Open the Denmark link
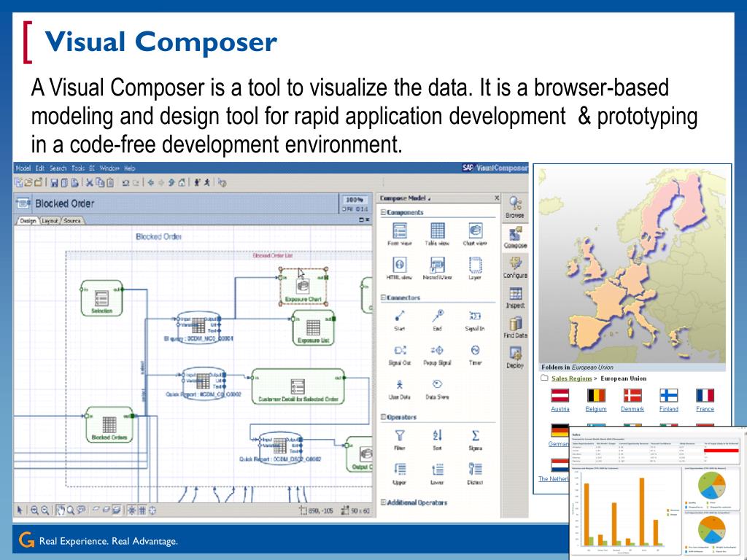 click(x=632, y=409)
